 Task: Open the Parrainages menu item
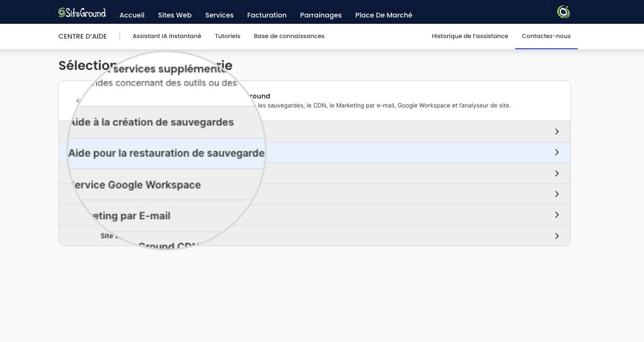321,15
